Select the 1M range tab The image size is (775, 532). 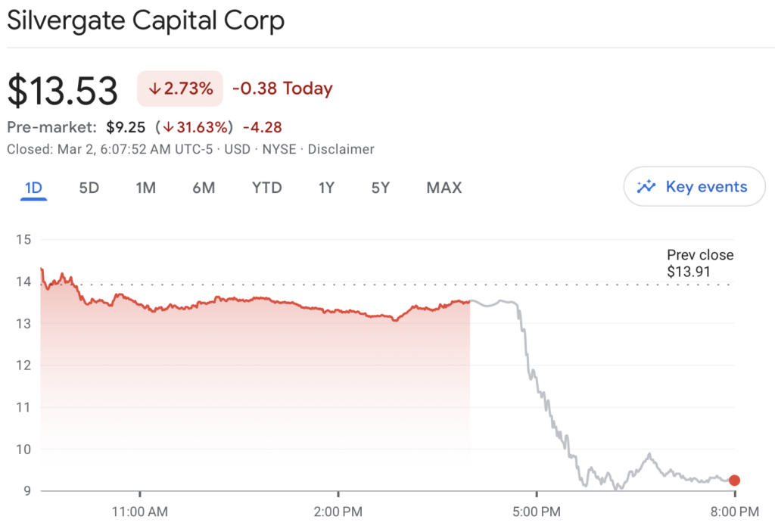click(146, 188)
